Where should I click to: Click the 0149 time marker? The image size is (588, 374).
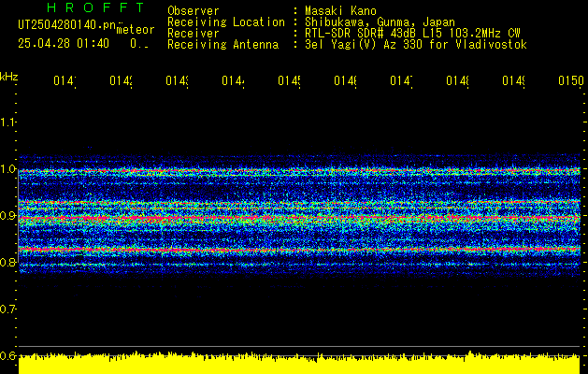(x=513, y=80)
